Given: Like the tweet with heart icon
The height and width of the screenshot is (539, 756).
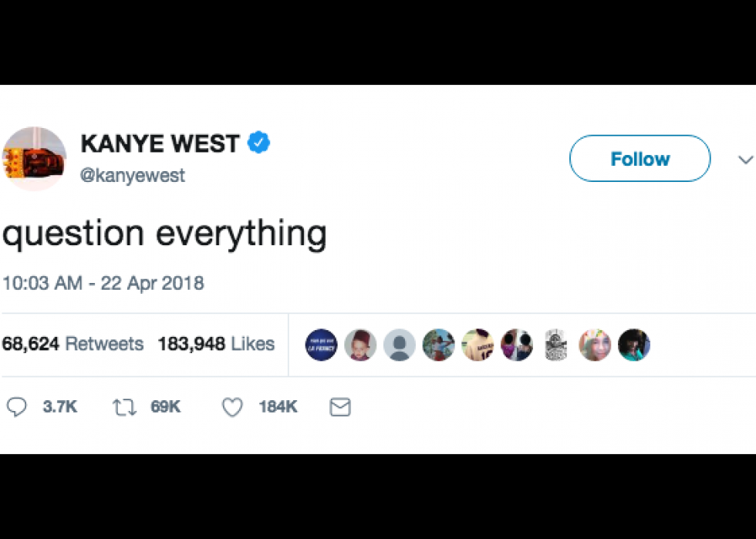Looking at the screenshot, I should pyautogui.click(x=232, y=407).
